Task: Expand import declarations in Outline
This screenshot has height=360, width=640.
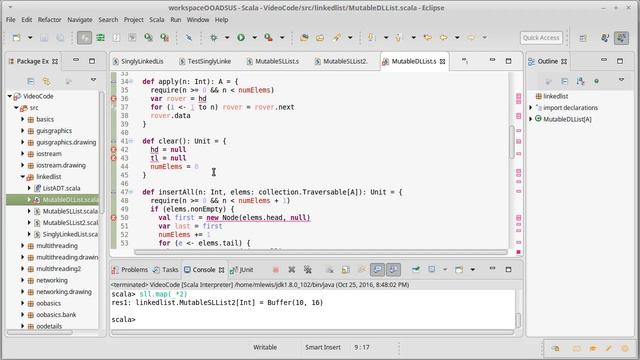Action: point(531,108)
